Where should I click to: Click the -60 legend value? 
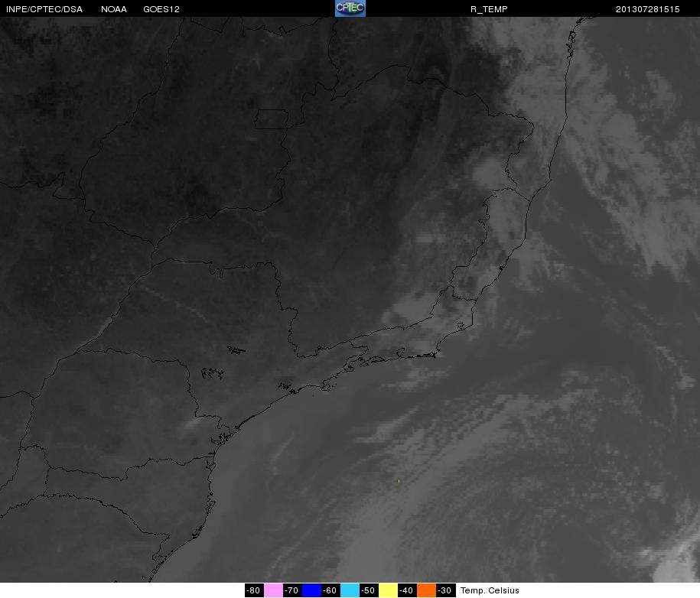pos(330,590)
